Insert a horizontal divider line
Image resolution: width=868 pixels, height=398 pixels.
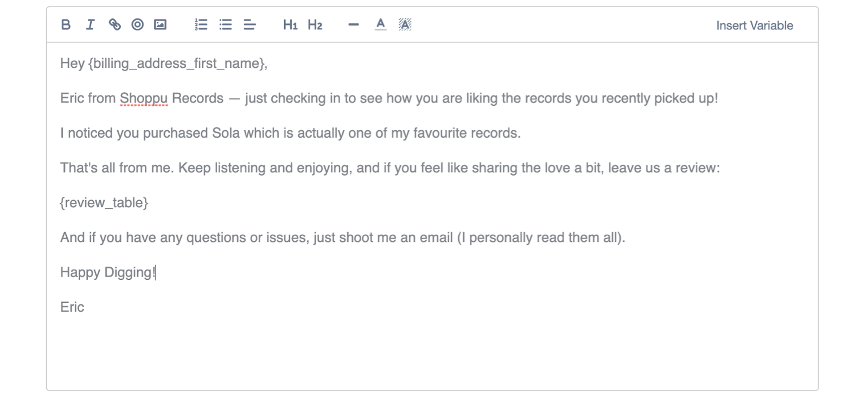click(x=354, y=24)
